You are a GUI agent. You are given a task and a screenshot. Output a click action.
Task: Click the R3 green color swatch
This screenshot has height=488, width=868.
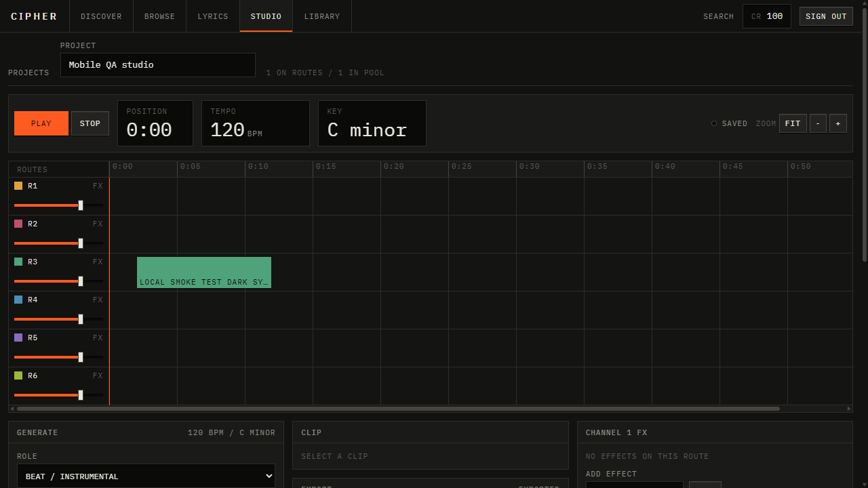click(18, 262)
